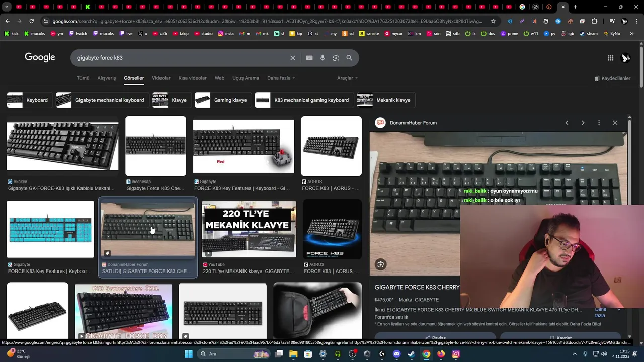The height and width of the screenshot is (362, 644).
Task: Clear the Google search box text
Action: [292, 58]
